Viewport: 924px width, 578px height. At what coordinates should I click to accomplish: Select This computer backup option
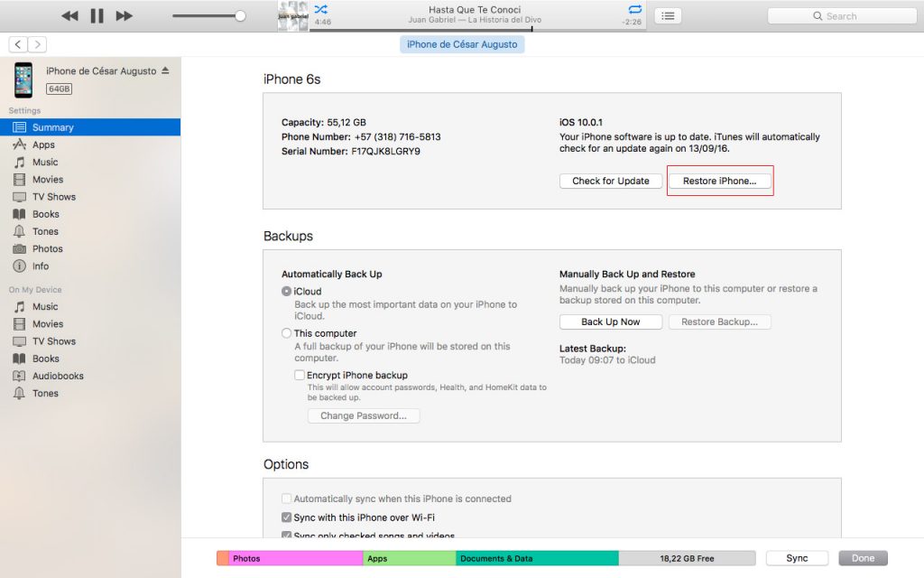(x=286, y=333)
